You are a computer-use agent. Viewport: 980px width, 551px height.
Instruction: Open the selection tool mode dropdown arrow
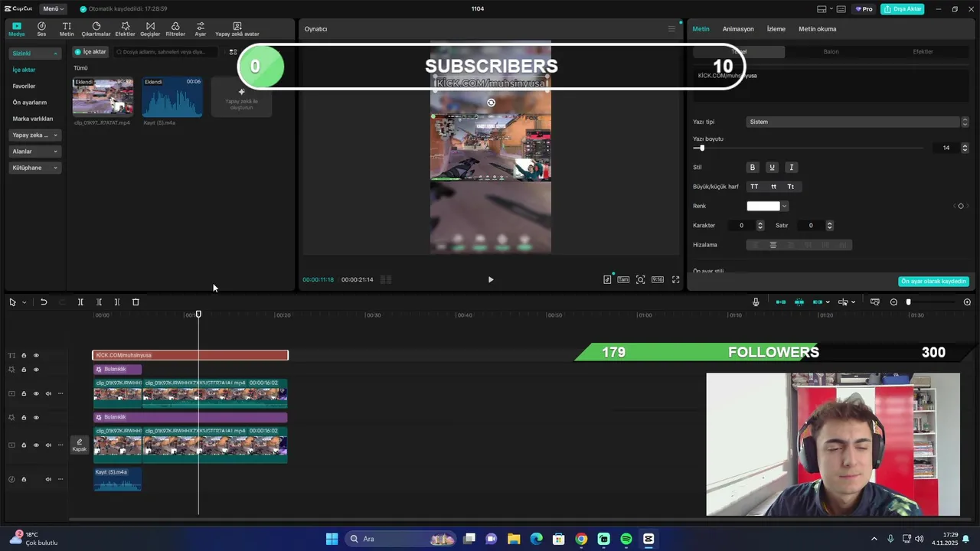pyautogui.click(x=24, y=302)
